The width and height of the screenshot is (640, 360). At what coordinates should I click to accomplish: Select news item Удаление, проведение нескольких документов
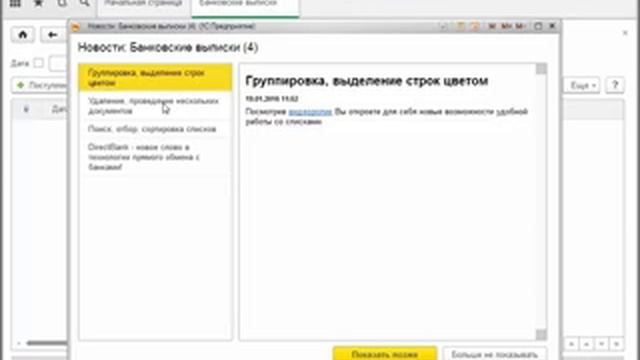point(156,106)
